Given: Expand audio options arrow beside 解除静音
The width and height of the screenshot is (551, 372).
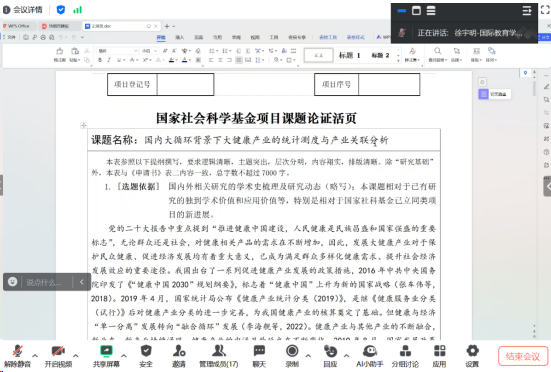Looking at the screenshot, I should (x=35, y=356).
